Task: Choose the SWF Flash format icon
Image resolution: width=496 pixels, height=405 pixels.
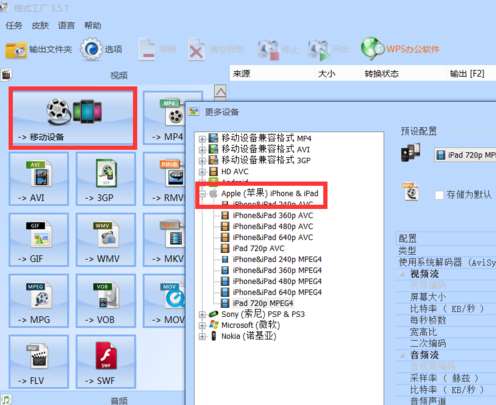Action: (106, 362)
